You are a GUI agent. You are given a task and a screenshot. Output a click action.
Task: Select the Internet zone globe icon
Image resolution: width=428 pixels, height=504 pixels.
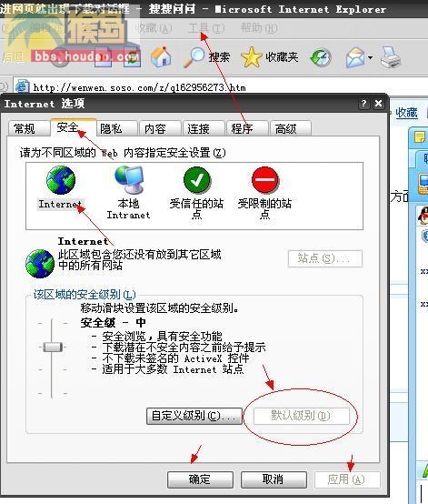point(61,180)
